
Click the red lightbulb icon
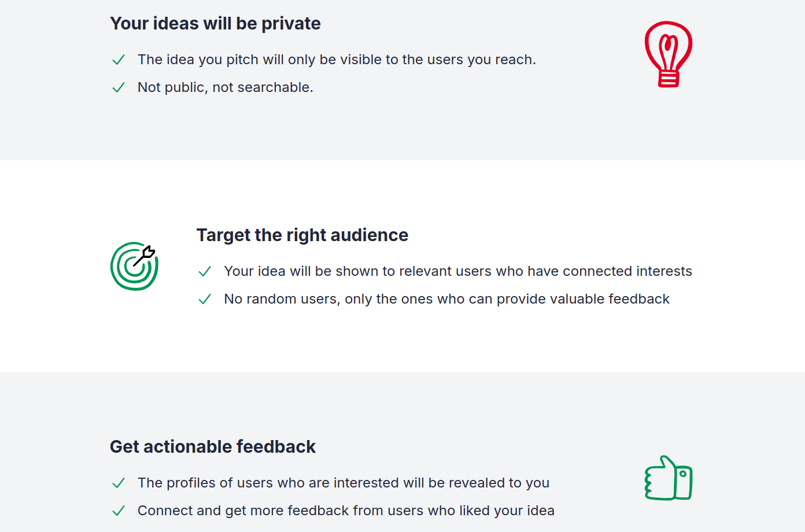coord(669,54)
